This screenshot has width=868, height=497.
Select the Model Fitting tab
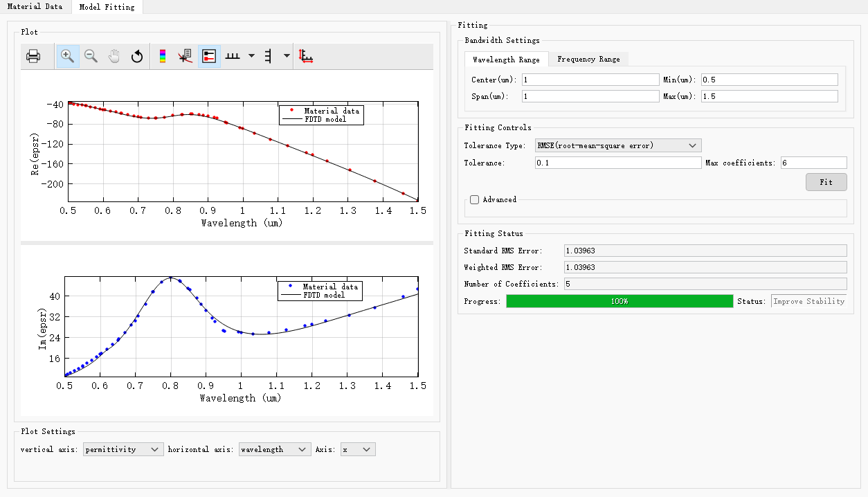[107, 7]
